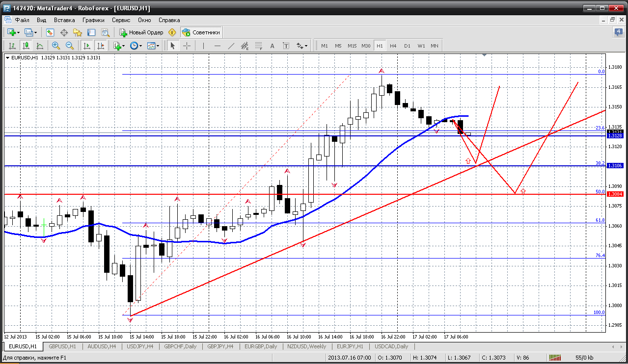
Task: Select the D1 timeframe button
Action: click(x=407, y=46)
